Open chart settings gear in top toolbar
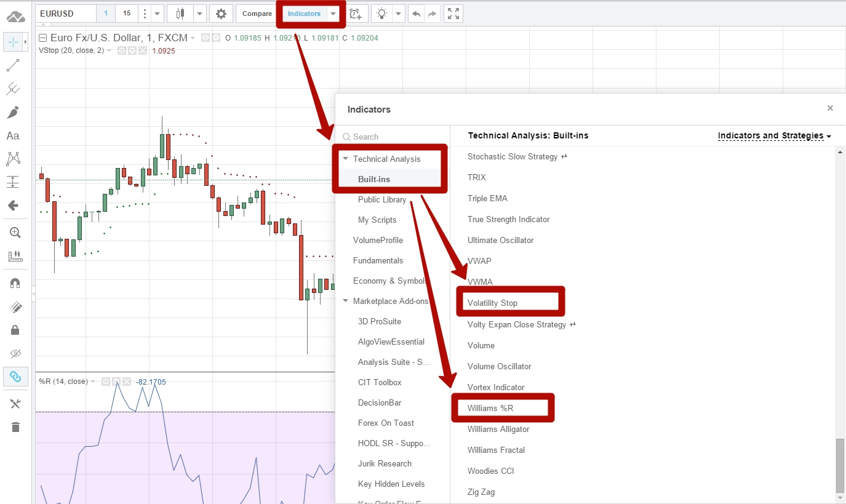846x504 pixels. tap(221, 14)
